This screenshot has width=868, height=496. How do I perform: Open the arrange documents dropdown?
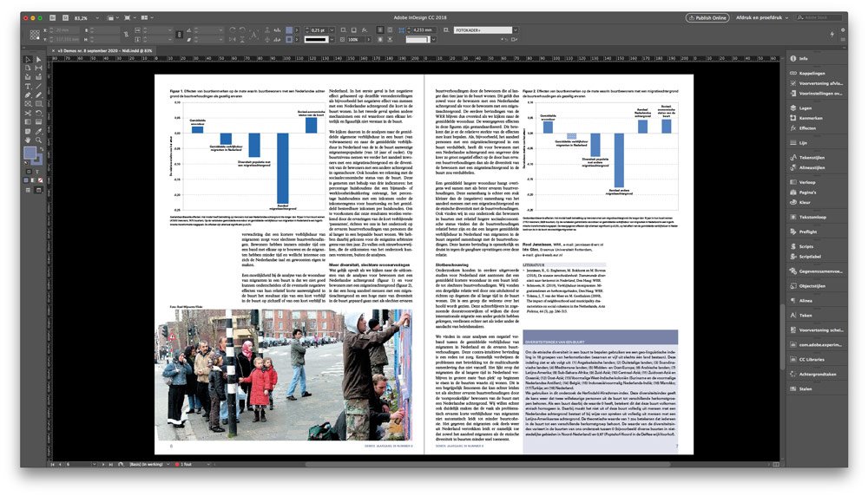(148, 18)
